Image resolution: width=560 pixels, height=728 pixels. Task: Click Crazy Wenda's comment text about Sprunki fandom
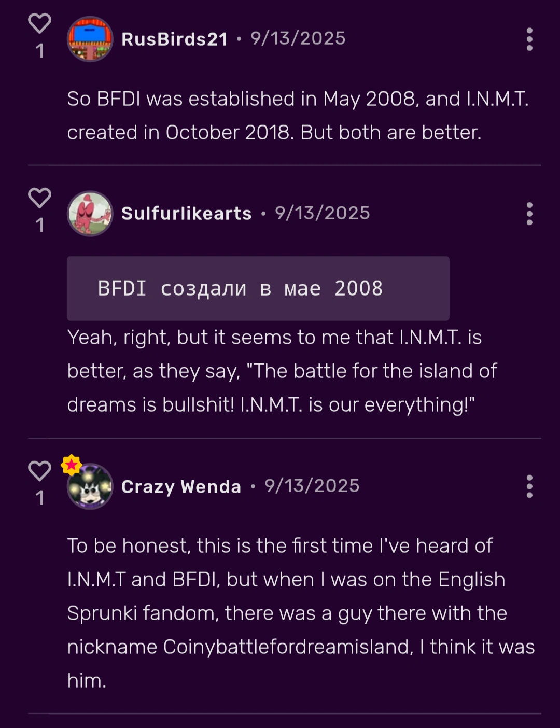[287, 613]
